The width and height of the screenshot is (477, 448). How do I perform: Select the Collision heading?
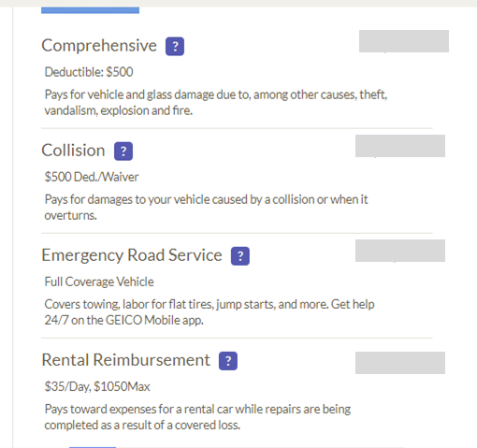pyautogui.click(x=73, y=151)
